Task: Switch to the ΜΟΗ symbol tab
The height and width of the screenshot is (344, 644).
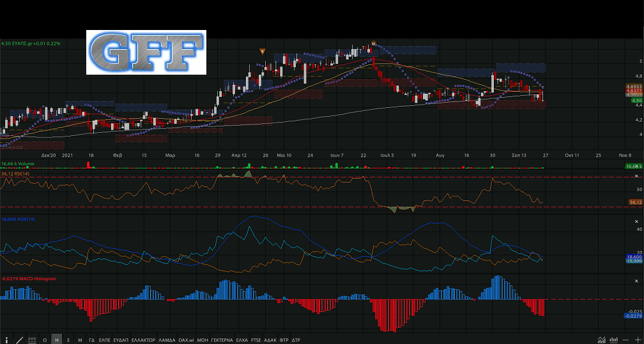Action: tap(203, 340)
